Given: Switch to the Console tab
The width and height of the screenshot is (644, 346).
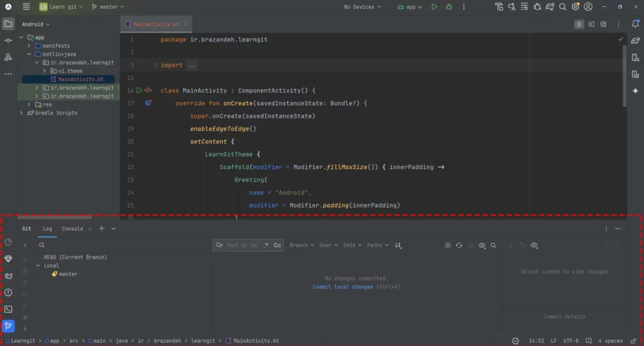Looking at the screenshot, I should tap(72, 229).
